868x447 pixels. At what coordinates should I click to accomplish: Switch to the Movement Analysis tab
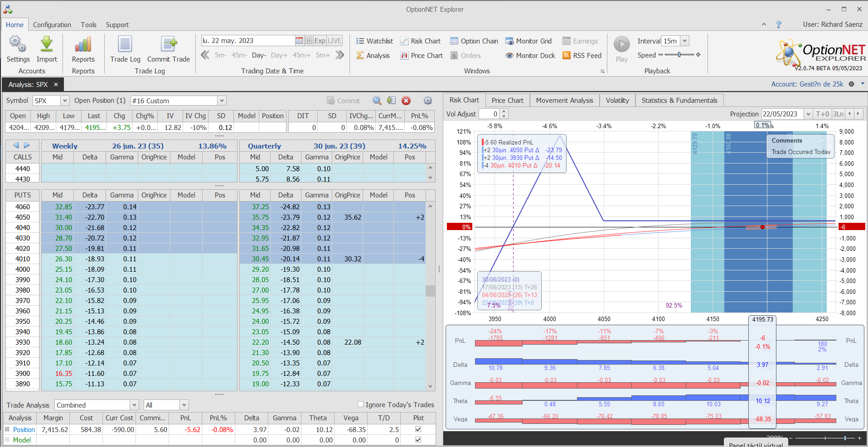[564, 101]
